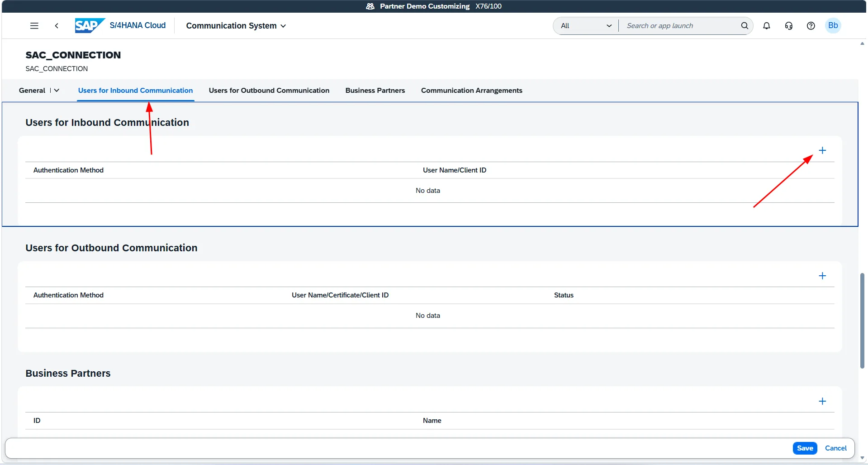
Task: Go back using the back arrow
Action: (x=57, y=26)
